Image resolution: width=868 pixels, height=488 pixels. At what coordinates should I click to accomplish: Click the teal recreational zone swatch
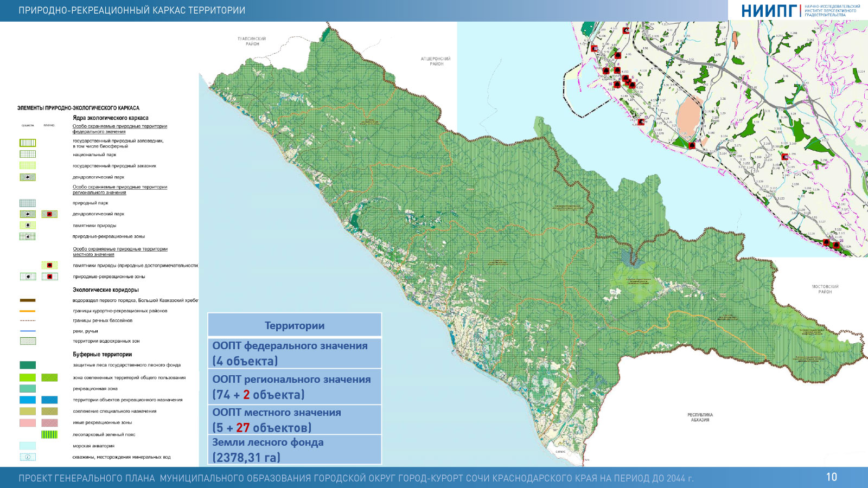click(x=28, y=389)
